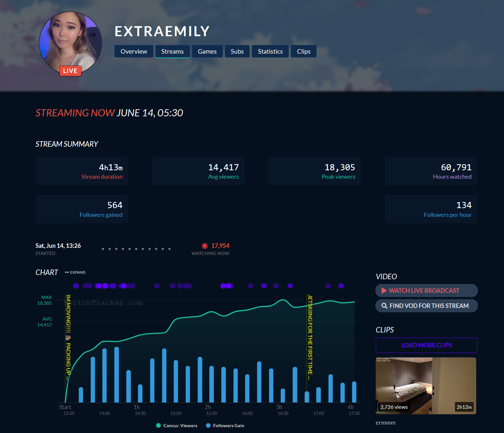View the Clips tab
Image resolution: width=504 pixels, height=433 pixels.
[304, 51]
